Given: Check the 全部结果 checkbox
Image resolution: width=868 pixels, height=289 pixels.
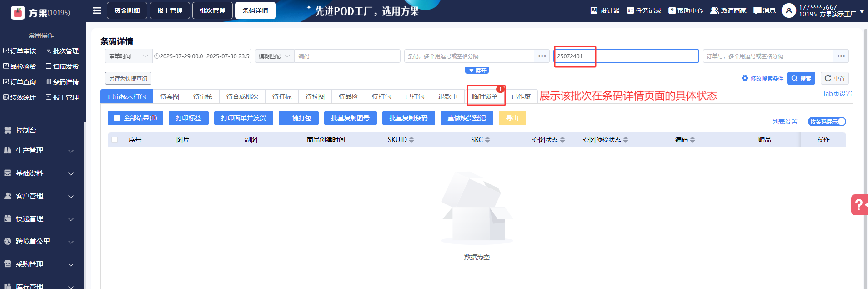Looking at the screenshot, I should point(117,118).
